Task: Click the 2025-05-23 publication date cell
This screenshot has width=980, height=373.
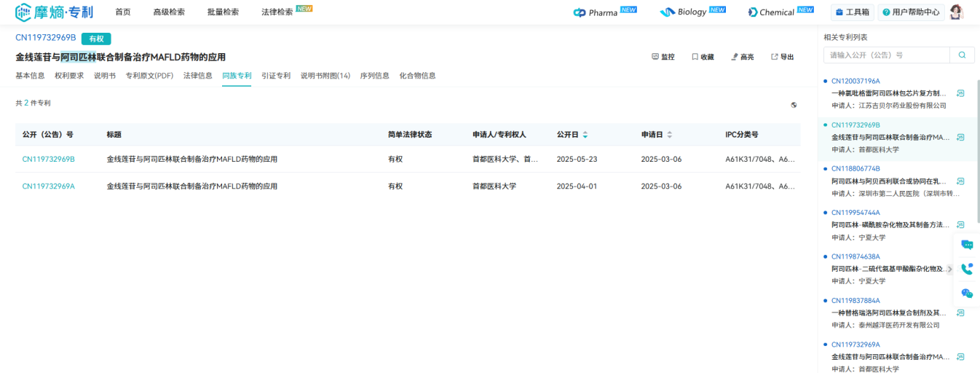Action: tap(577, 159)
